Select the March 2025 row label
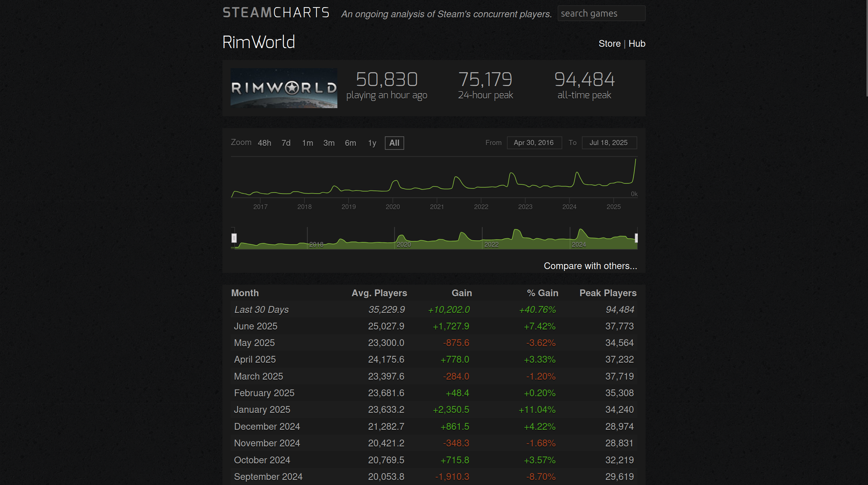This screenshot has height=485, width=868. click(258, 377)
